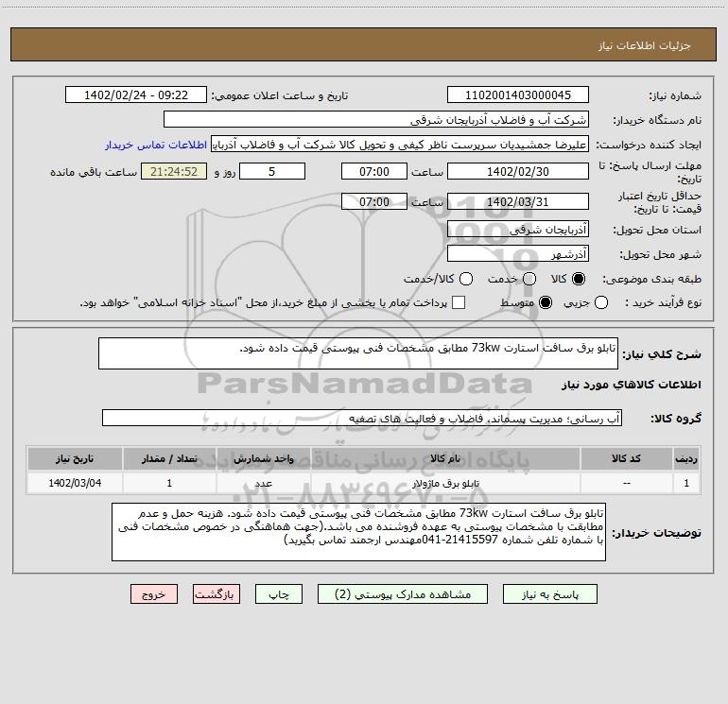Image resolution: width=728 pixels, height=704 pixels.
Task: Click the 07:00 time field beside 1402/03/31
Action: coord(374,202)
